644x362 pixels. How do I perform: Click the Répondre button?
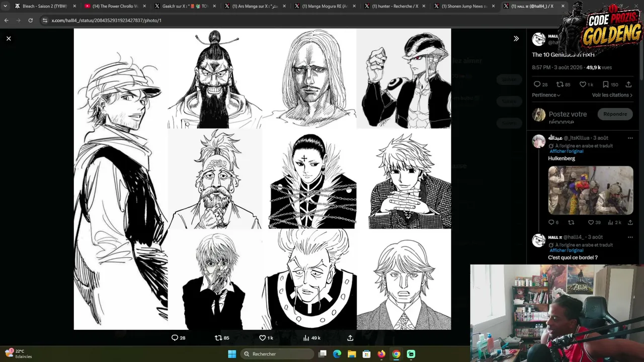[x=615, y=114]
